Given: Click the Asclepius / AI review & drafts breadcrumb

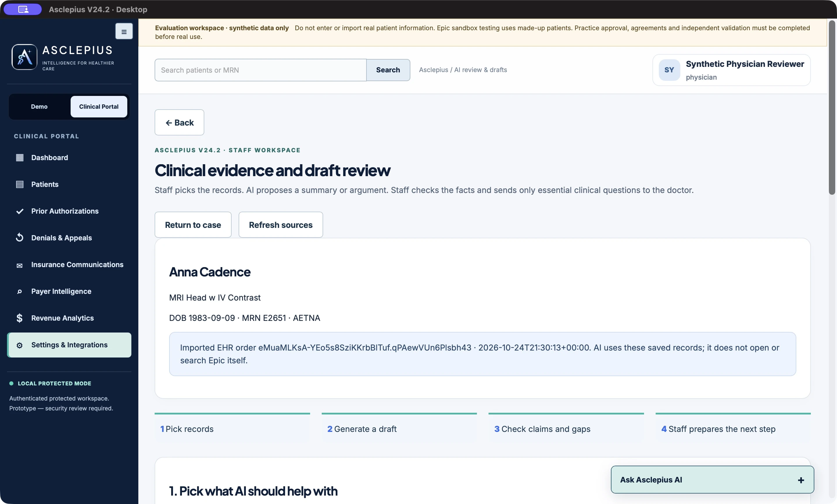Looking at the screenshot, I should [463, 70].
